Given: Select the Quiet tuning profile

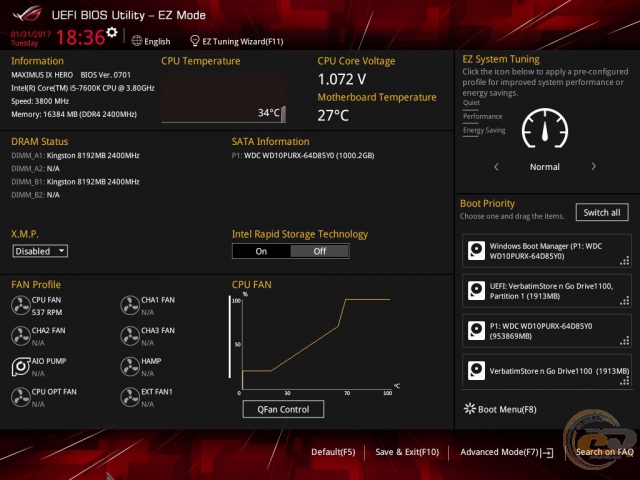Looking at the screenshot, I should (x=471, y=102).
